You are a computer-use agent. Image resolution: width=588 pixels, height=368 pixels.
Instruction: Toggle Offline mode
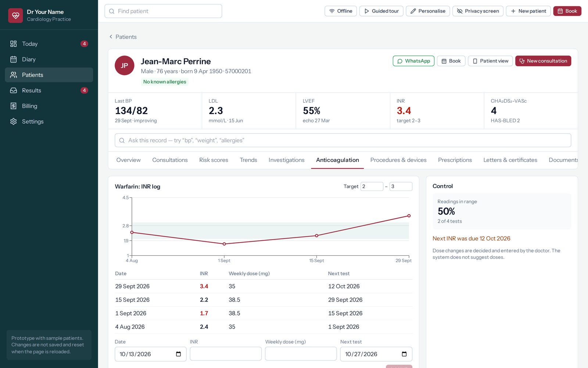coord(341,11)
